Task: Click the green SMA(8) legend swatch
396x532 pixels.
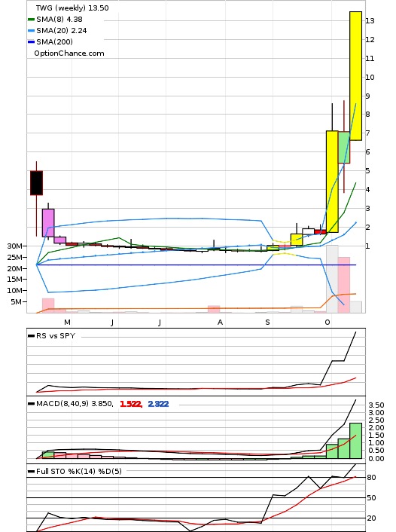Action: pyautogui.click(x=31, y=20)
